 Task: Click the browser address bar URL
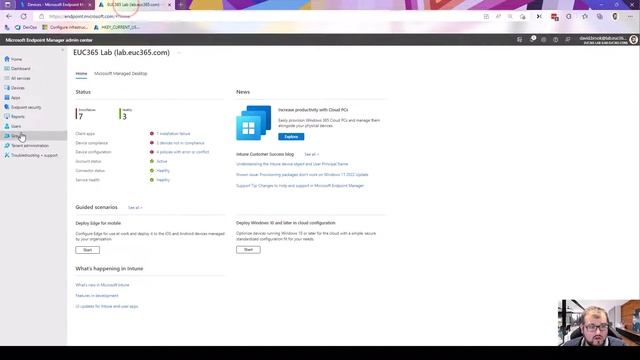tap(90, 16)
